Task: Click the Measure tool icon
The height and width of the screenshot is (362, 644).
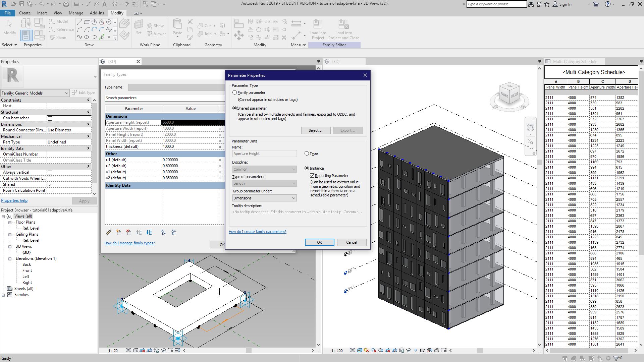Action: click(297, 23)
